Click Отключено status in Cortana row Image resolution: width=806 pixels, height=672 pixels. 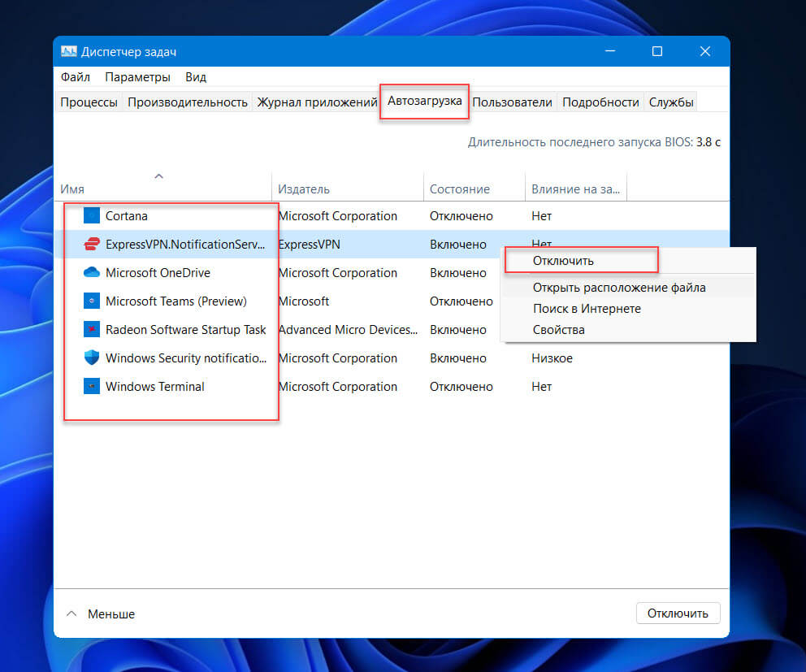click(461, 216)
